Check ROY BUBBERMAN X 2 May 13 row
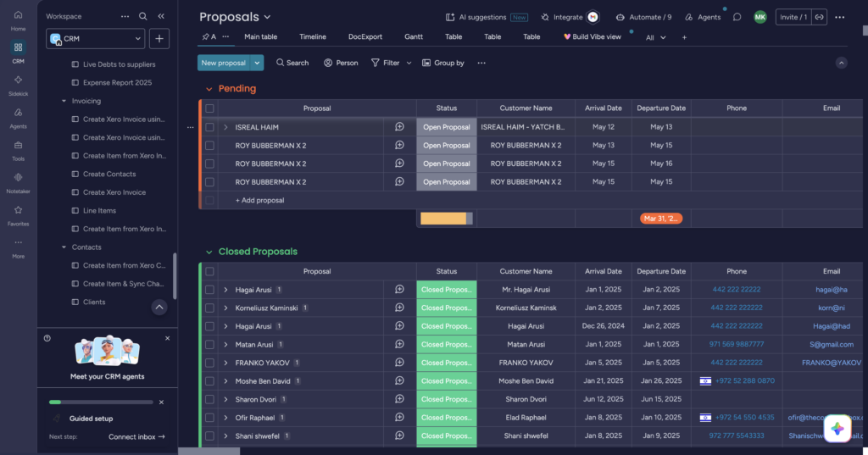 click(209, 145)
